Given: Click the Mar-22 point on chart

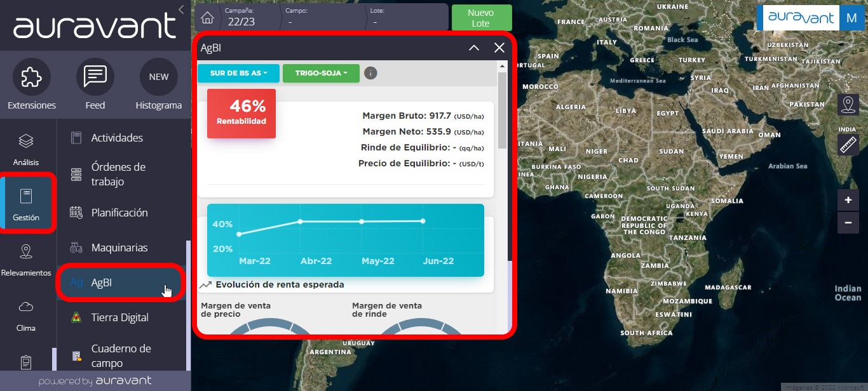Looking at the screenshot, I should point(239,234).
